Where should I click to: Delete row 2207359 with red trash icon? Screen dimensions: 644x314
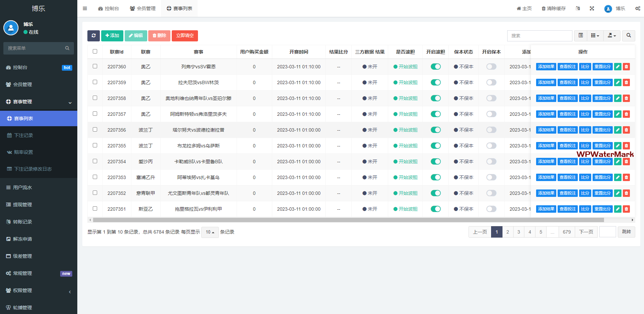coord(626,82)
